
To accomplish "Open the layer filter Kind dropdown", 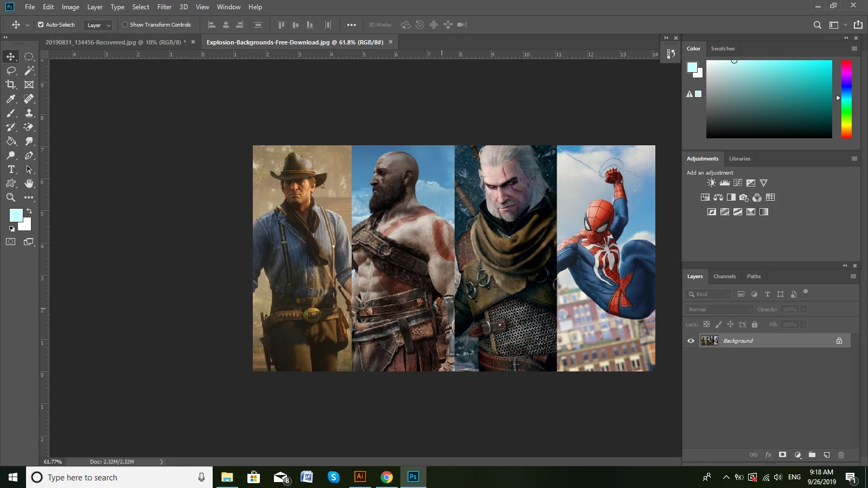I will (x=709, y=294).
